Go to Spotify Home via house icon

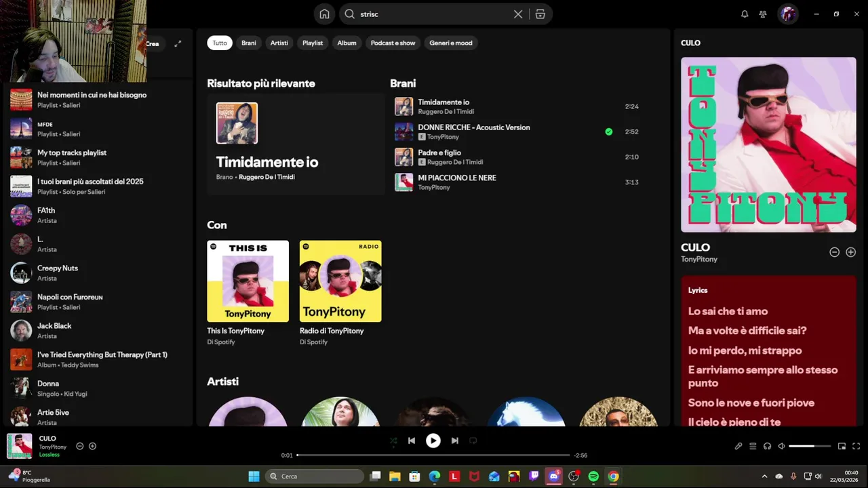click(x=324, y=14)
